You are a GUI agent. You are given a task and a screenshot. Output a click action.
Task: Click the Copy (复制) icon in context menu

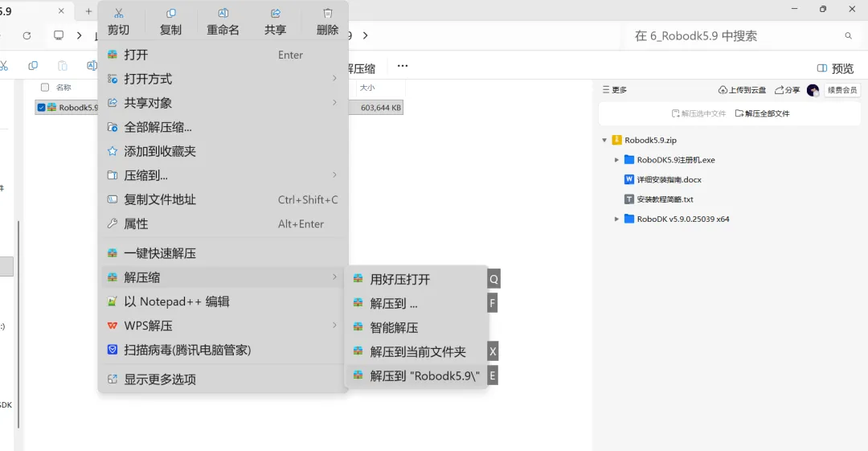point(171,14)
